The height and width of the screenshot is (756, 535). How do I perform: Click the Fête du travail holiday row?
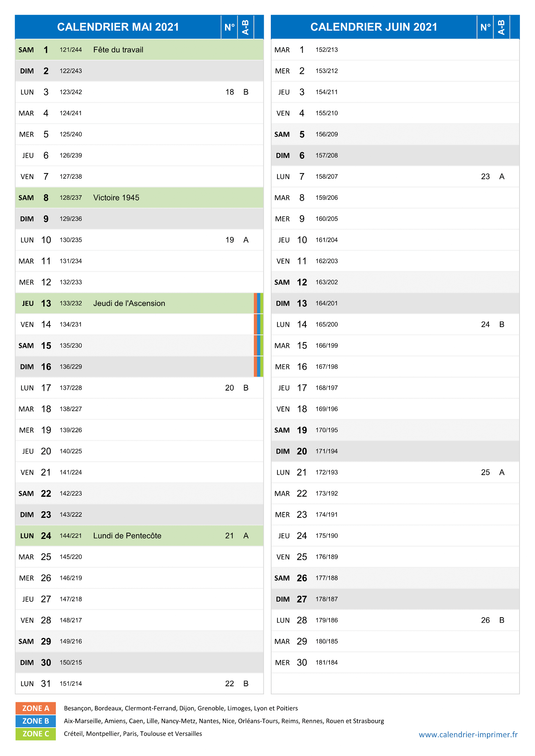tap(139, 50)
